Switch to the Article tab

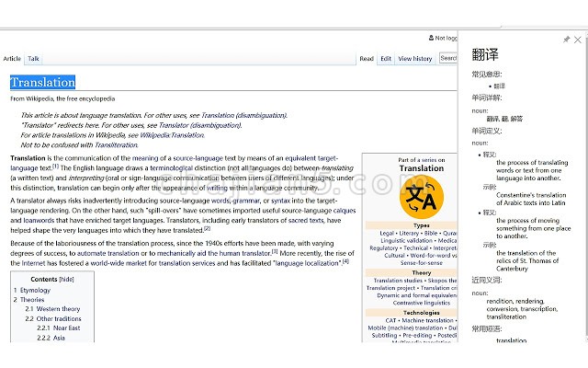12,59
